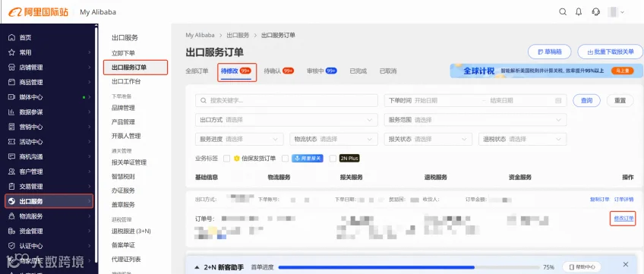
Task: Open customer service headset icon
Action: [596, 12]
